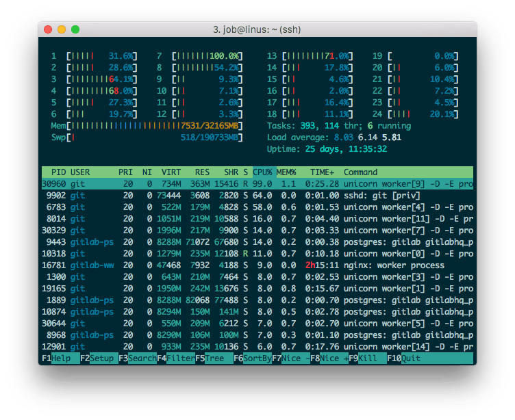Click the Command column header
Viewport: 515px width, 420px height.
pos(361,172)
